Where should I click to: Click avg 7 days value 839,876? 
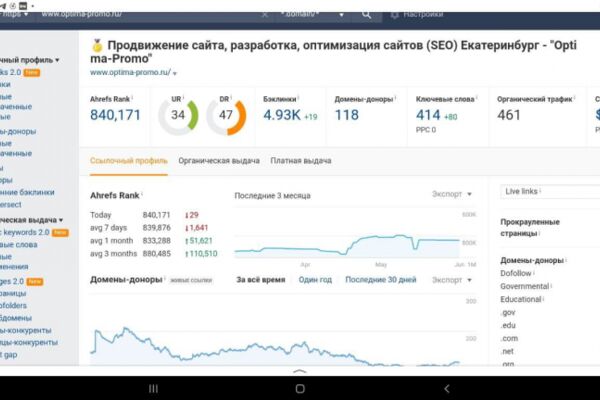click(x=157, y=228)
